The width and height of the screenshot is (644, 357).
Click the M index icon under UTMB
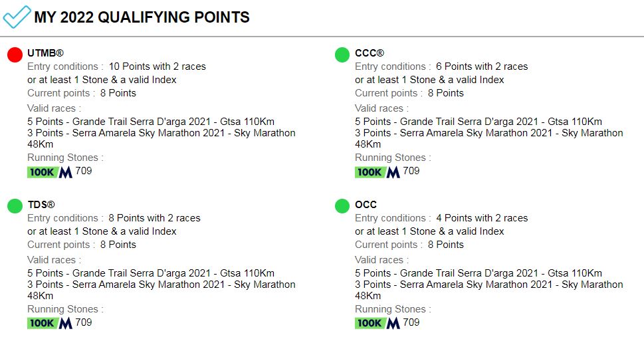66,172
